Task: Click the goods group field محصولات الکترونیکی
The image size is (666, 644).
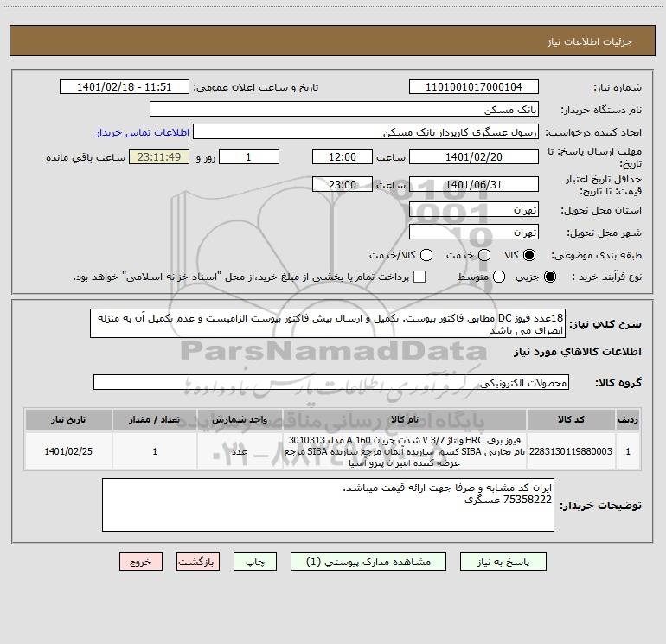Action: coord(331,382)
